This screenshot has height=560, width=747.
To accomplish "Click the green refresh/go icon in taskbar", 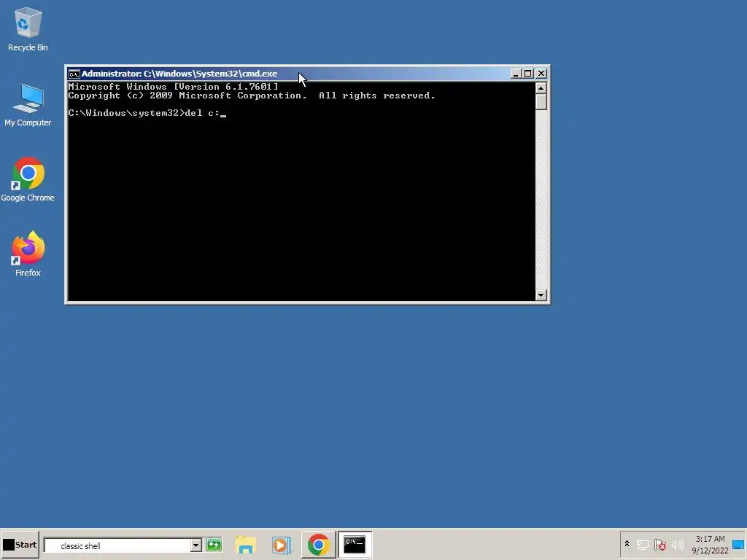I will [214, 545].
